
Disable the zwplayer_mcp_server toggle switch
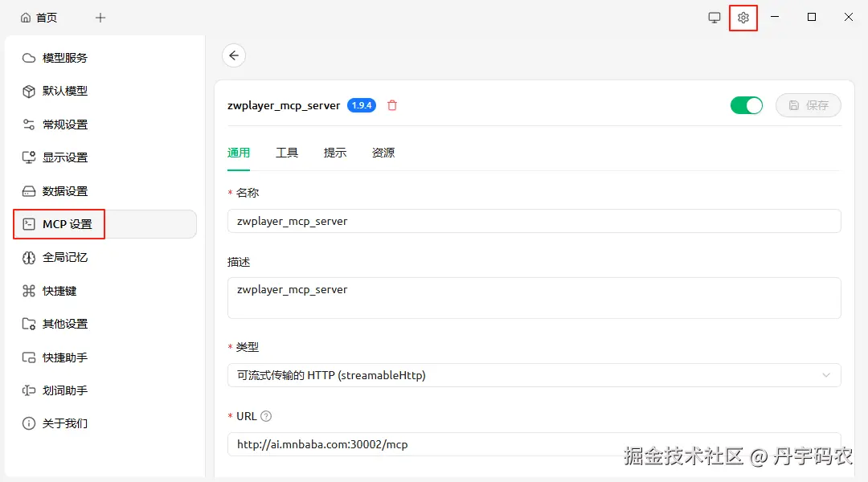(x=746, y=104)
